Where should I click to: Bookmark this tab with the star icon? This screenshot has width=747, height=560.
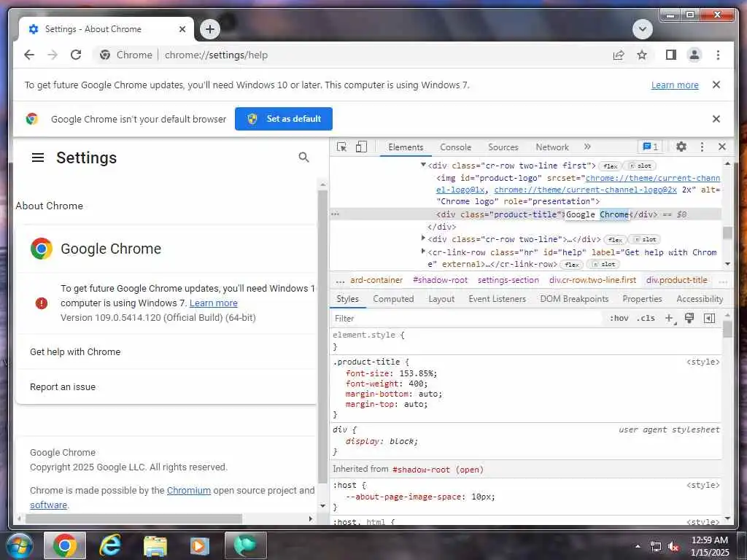(x=642, y=55)
